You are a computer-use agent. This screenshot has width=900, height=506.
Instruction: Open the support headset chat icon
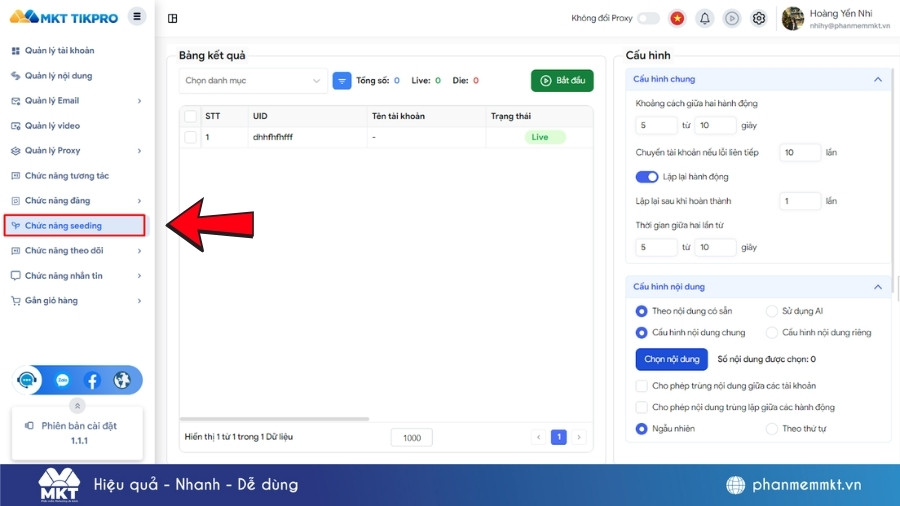tap(27, 380)
